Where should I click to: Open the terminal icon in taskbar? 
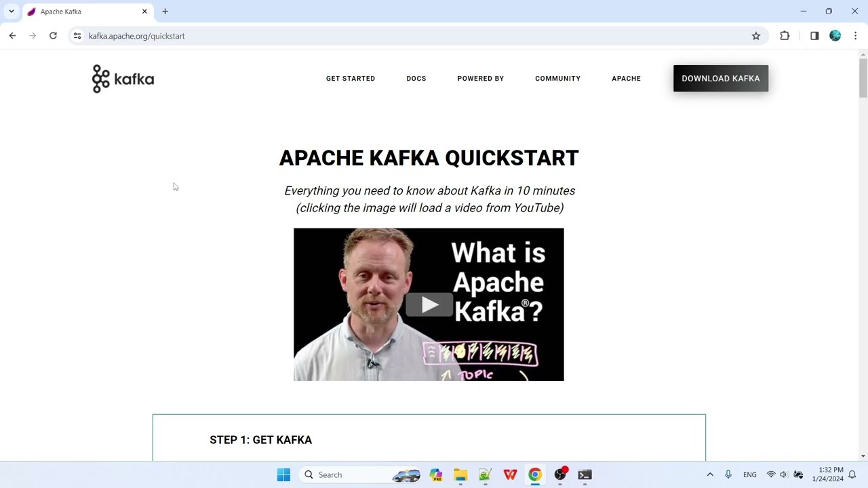pos(585,475)
